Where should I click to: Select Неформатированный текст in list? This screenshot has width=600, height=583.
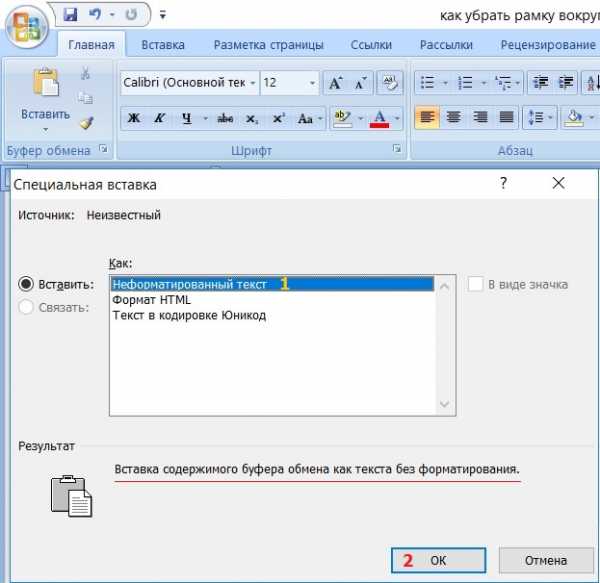(272, 284)
